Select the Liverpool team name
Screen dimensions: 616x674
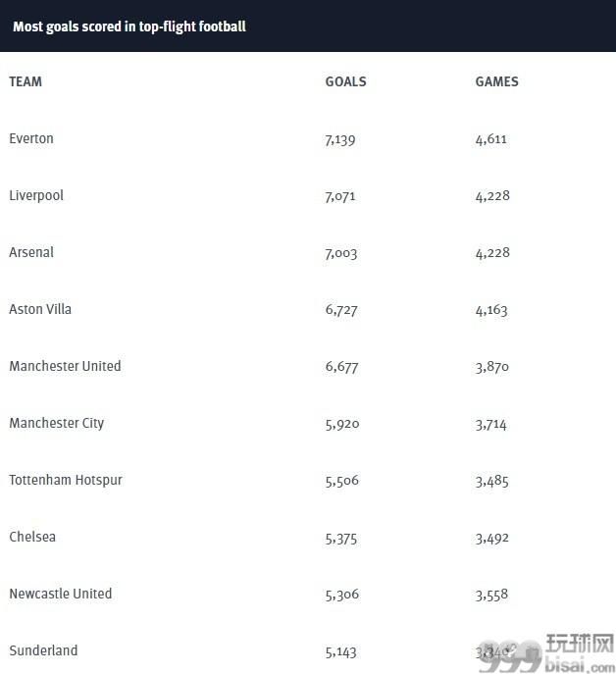[x=36, y=195]
